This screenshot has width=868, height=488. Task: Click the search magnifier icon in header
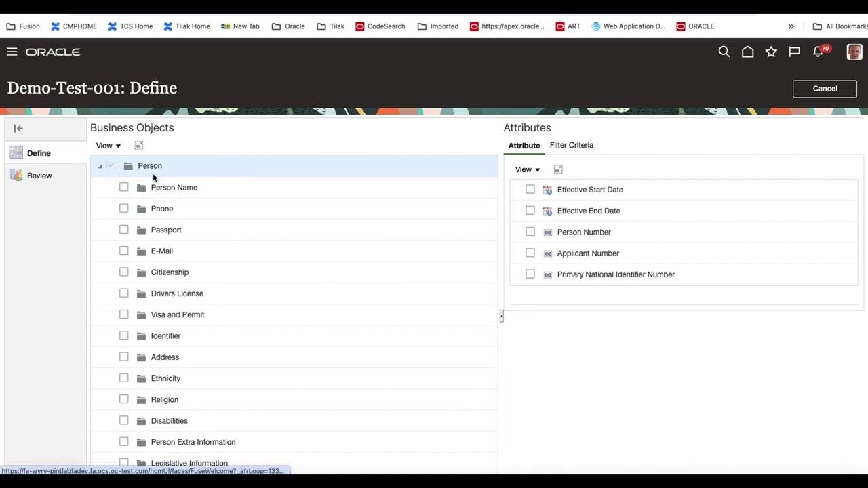(x=724, y=52)
